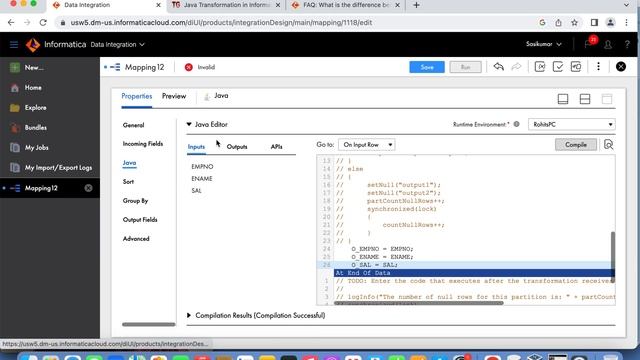This screenshot has height=360, width=640.
Task: Select the Outputs tab
Action: pyautogui.click(x=237, y=147)
